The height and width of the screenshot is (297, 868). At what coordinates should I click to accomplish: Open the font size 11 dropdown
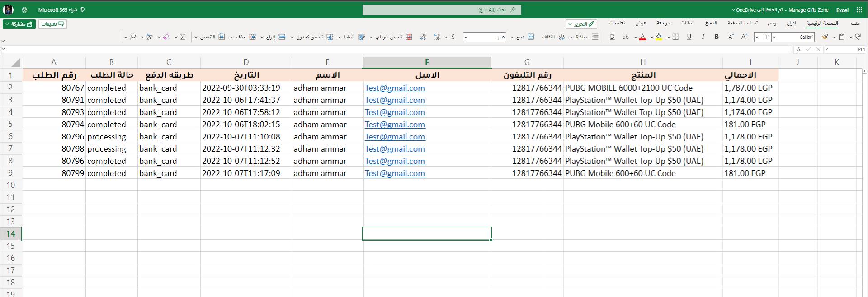(x=757, y=37)
